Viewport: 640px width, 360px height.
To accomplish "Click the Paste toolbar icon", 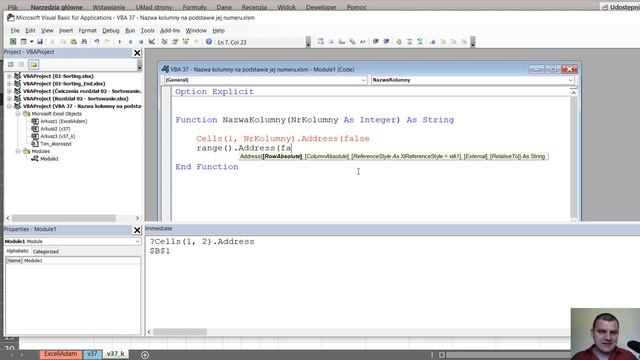I will pos(73,42).
